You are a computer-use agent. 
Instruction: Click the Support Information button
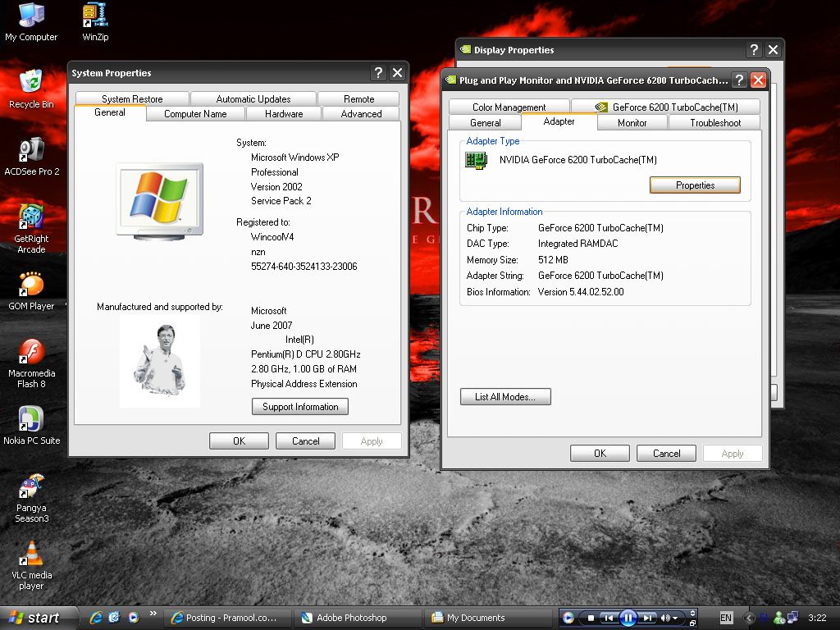coord(300,407)
